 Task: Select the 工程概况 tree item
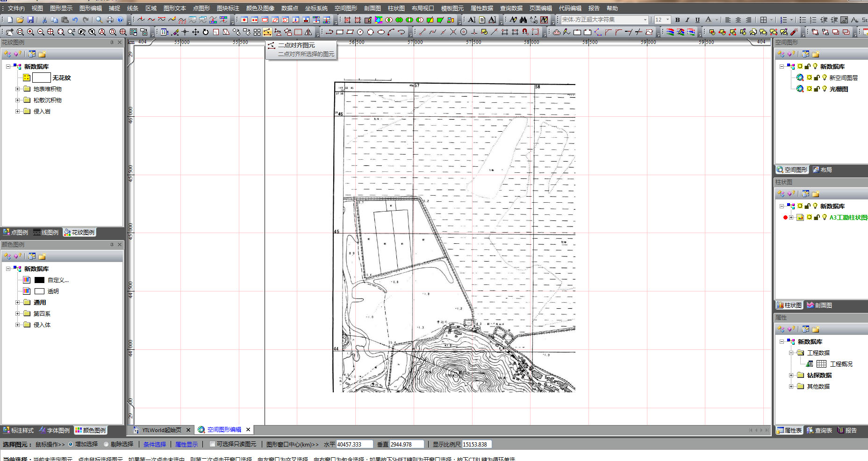pyautogui.click(x=841, y=364)
